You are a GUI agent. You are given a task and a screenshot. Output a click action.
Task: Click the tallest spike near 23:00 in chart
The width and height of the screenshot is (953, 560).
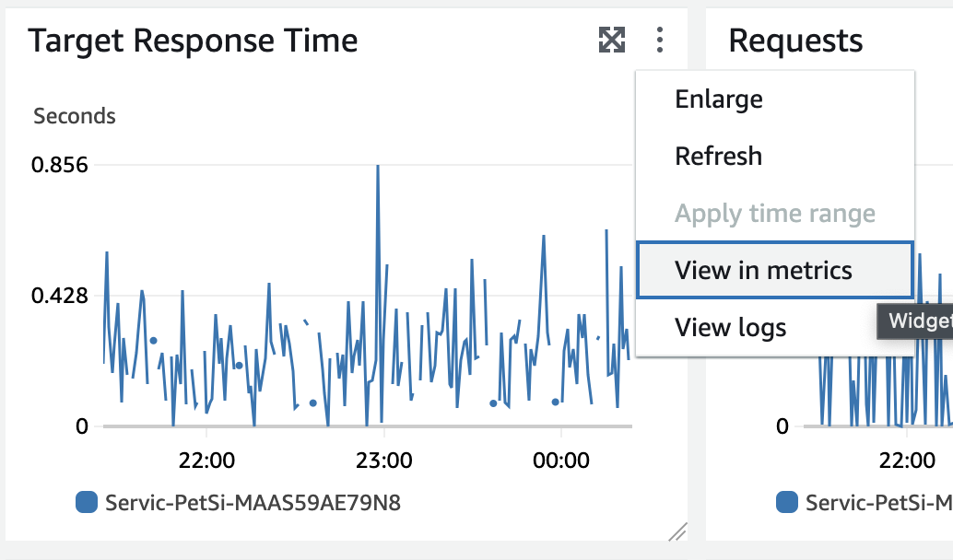[378, 170]
